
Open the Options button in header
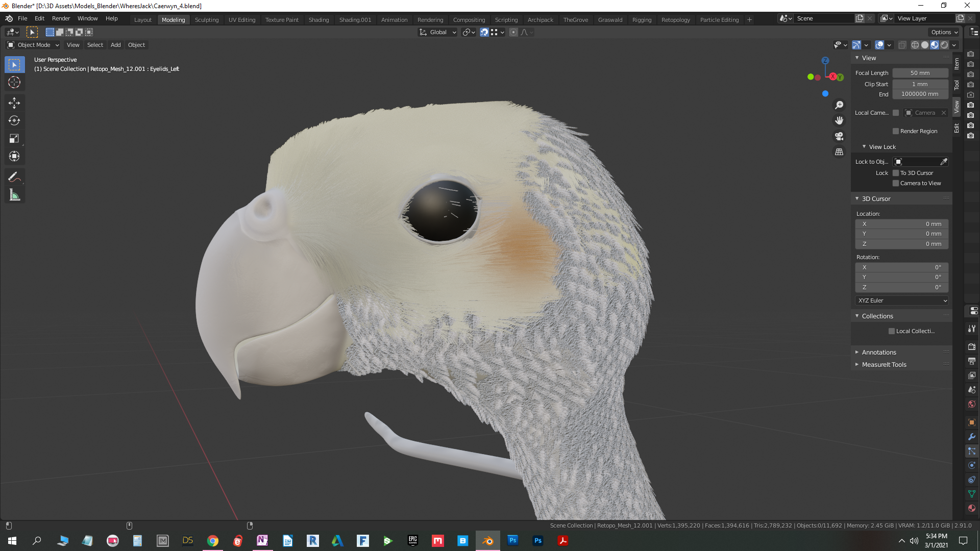click(x=944, y=32)
